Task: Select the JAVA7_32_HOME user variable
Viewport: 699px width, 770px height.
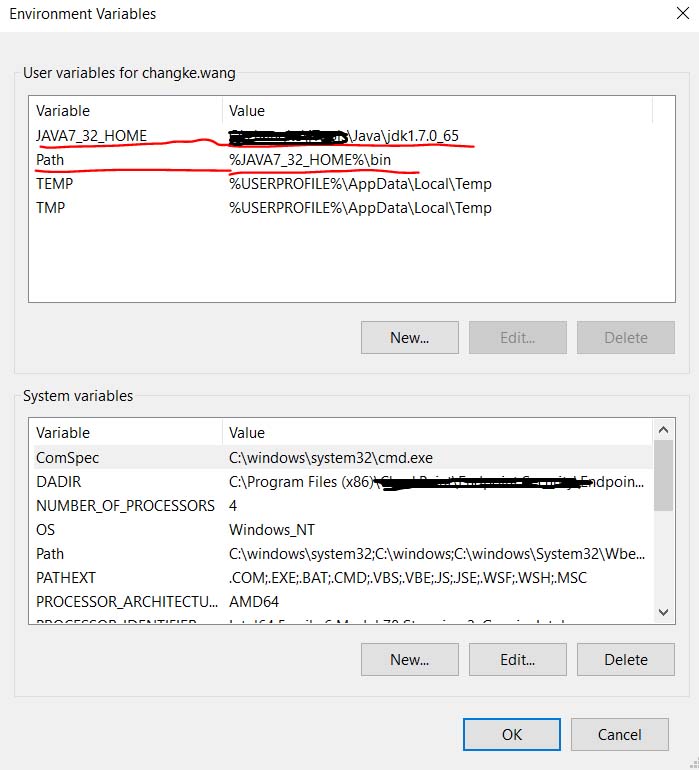Action: 91,136
